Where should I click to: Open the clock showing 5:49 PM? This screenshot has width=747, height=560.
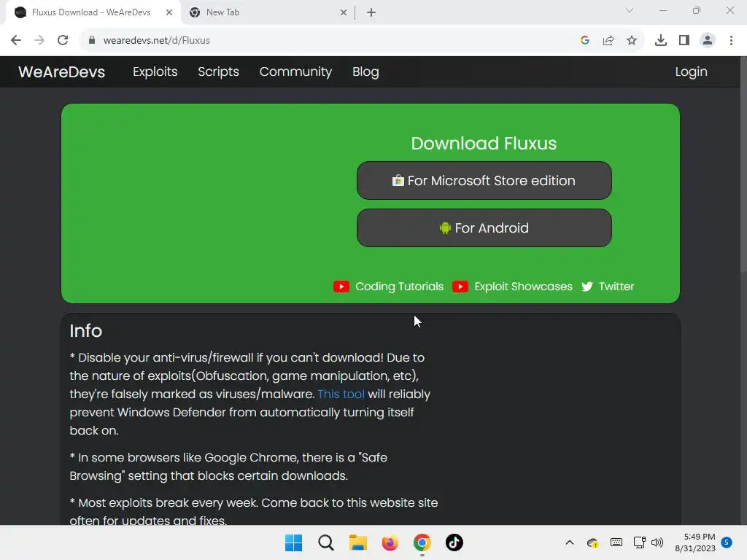[x=695, y=542]
